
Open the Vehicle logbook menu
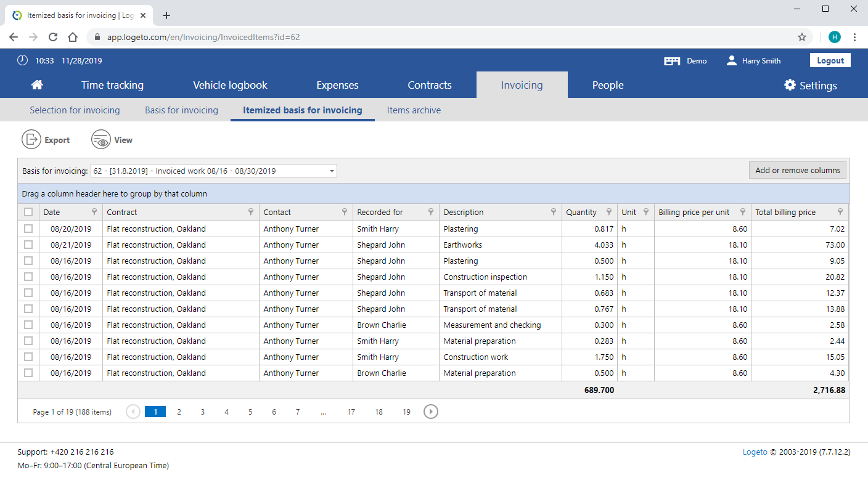pos(230,85)
